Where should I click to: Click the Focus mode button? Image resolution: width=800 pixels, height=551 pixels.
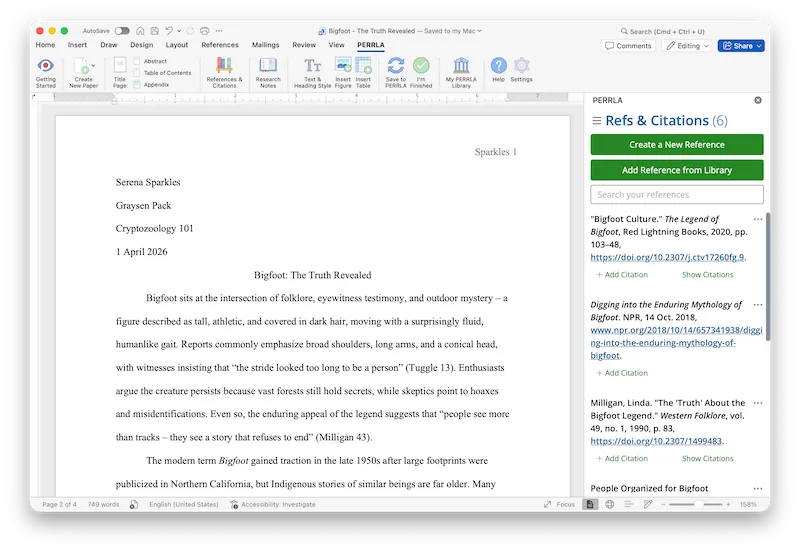click(559, 504)
